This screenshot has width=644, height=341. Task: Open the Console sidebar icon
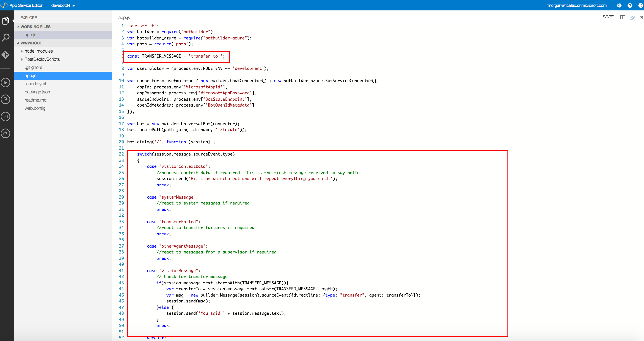point(5,116)
